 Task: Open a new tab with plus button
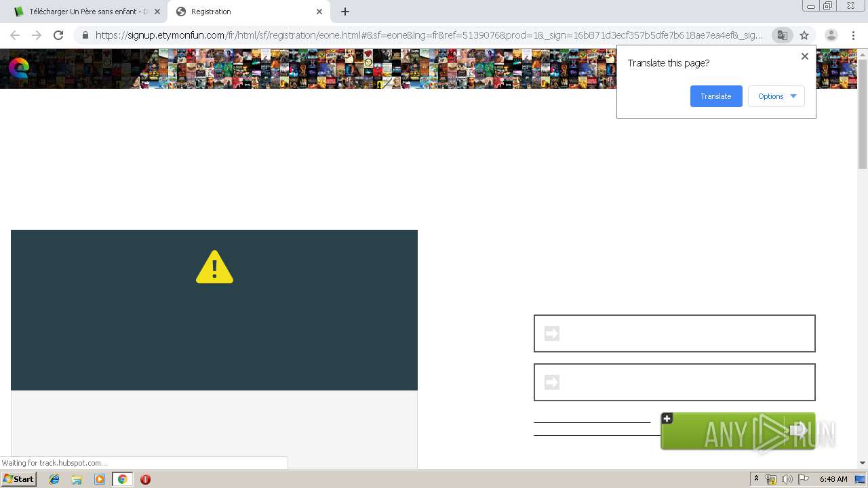[x=345, y=12]
